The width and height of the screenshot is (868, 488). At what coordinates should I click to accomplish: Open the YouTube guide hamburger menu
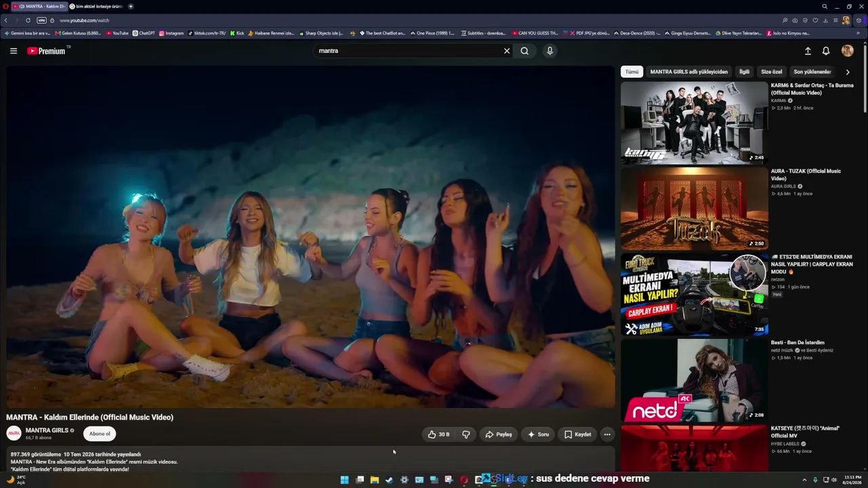tap(14, 51)
